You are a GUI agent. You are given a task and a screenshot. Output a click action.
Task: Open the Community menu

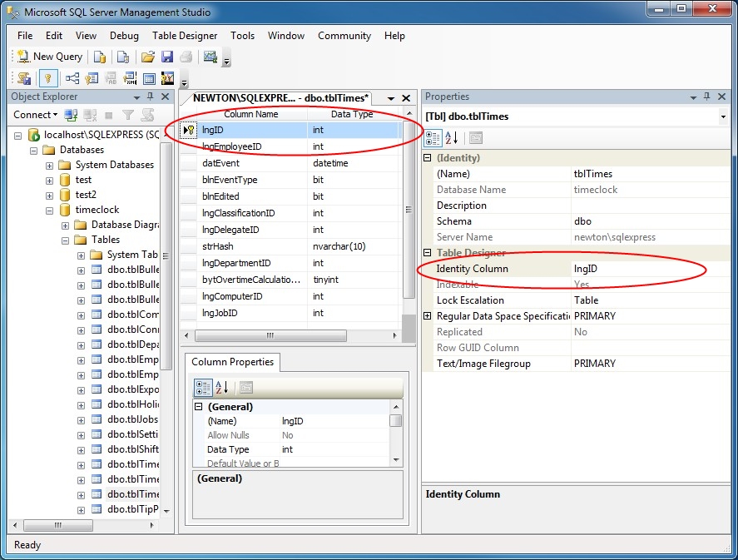click(344, 36)
